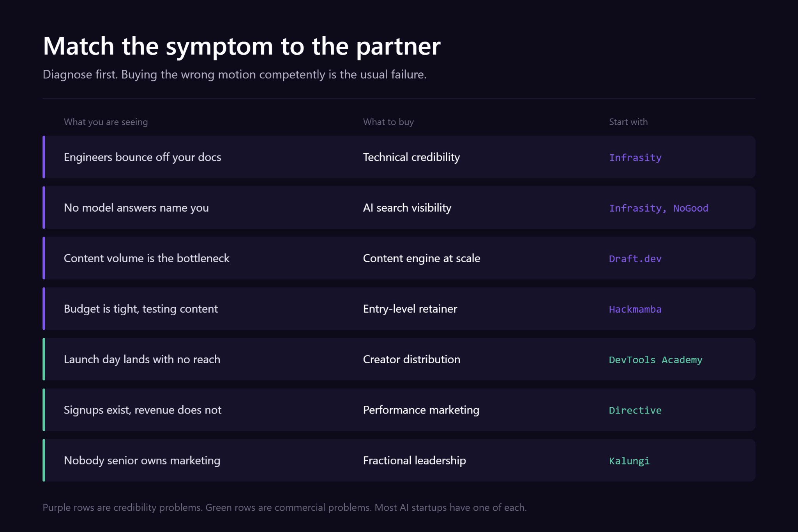Click 'Infrasity' in the Technical credibility row
Screen dimensions: 798x532
(x=635, y=157)
